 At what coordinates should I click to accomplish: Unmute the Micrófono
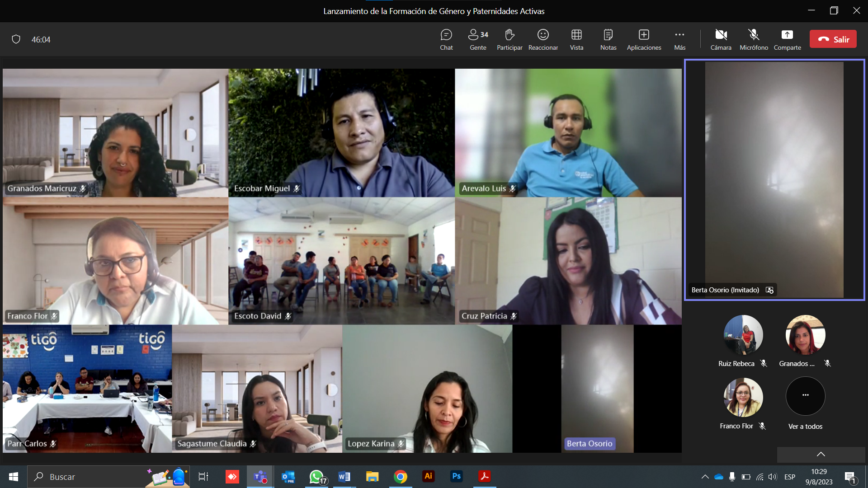754,39
